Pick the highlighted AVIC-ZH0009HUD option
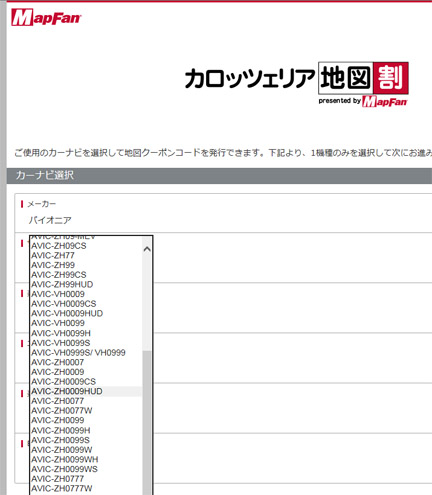This screenshot has height=495, width=432. pyautogui.click(x=86, y=391)
